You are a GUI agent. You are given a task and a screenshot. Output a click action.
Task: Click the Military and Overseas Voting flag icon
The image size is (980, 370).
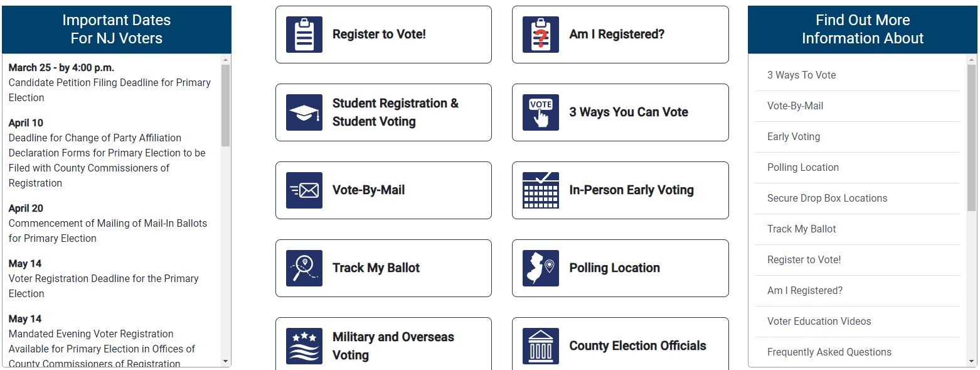[304, 346]
